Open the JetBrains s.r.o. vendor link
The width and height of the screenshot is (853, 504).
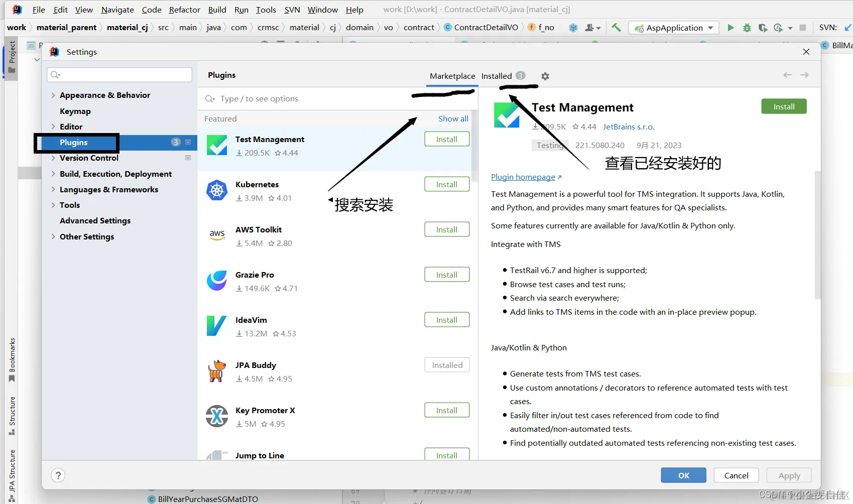point(629,127)
